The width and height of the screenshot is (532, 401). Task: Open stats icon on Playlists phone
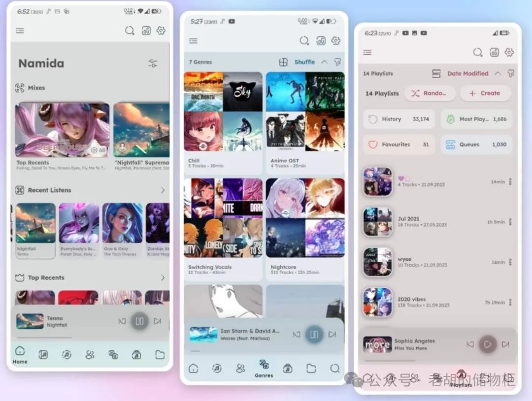tap(495, 52)
